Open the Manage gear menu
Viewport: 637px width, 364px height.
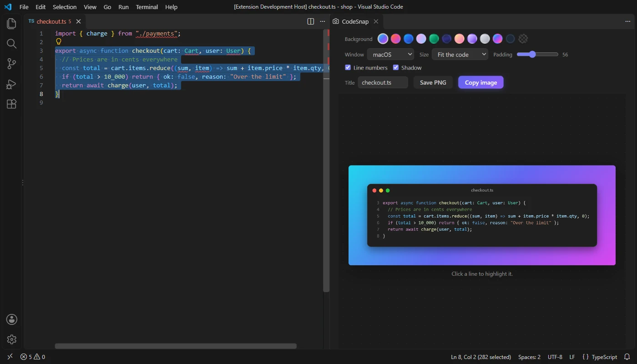[x=12, y=339]
